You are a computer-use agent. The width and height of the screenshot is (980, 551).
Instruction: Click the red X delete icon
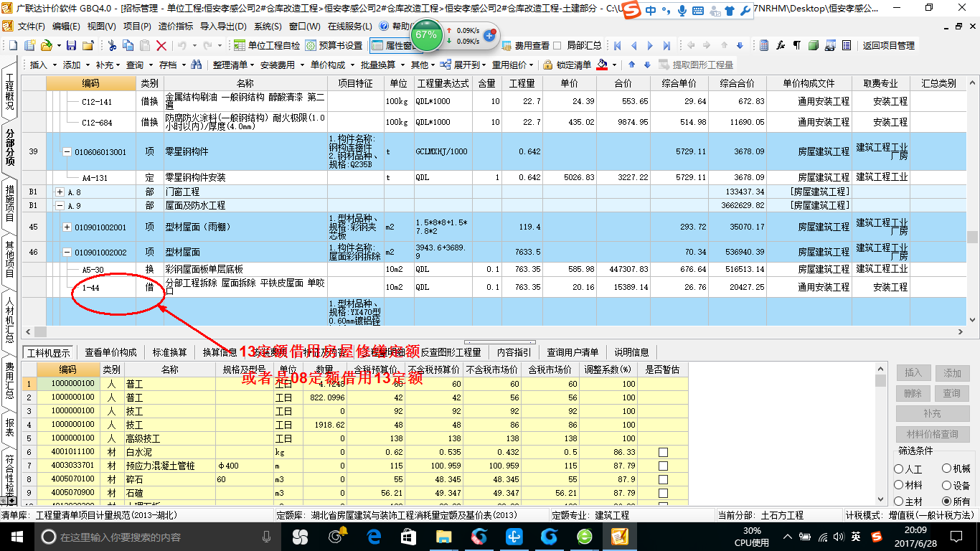click(x=161, y=45)
